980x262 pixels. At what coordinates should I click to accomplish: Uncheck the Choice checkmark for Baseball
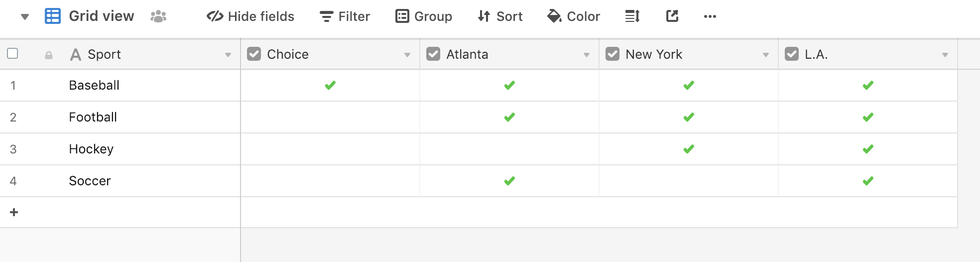tap(330, 85)
